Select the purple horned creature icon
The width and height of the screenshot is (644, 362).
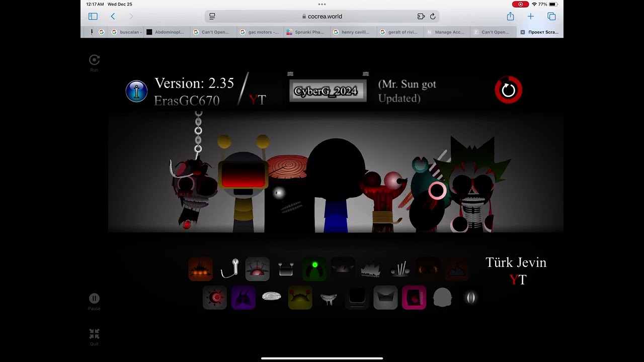244,298
